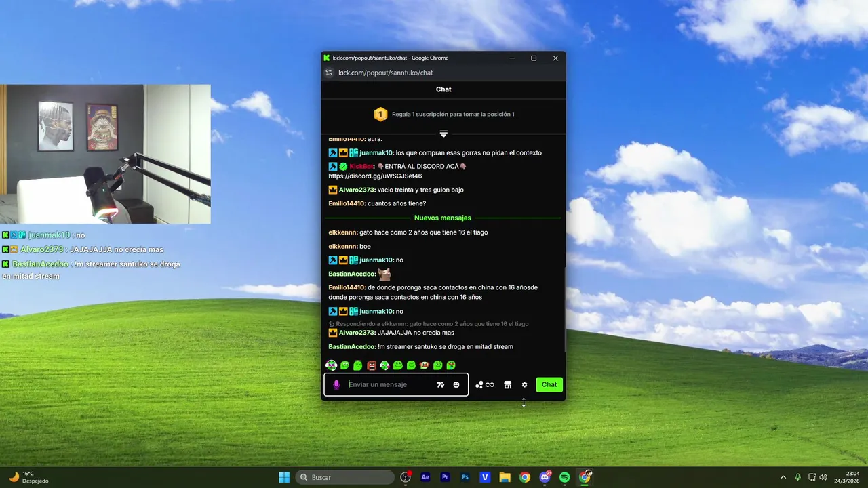Open the network status tray icon

pyautogui.click(x=812, y=477)
